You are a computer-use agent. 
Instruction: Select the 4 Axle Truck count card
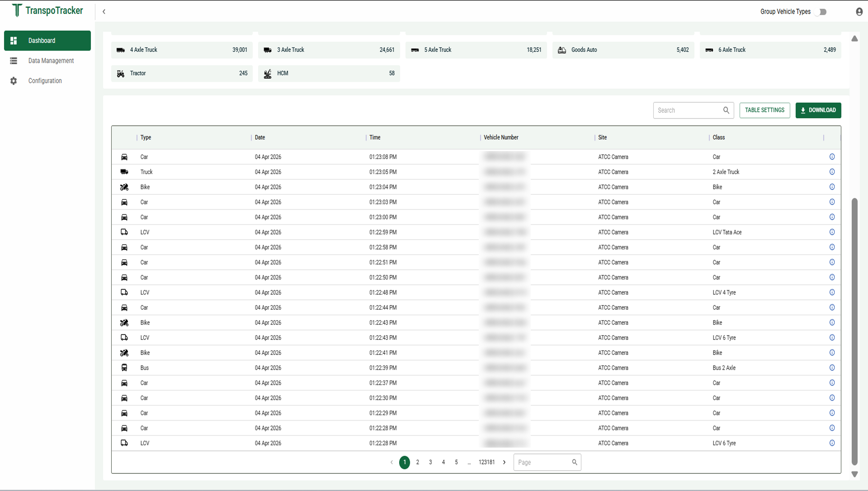tap(182, 50)
